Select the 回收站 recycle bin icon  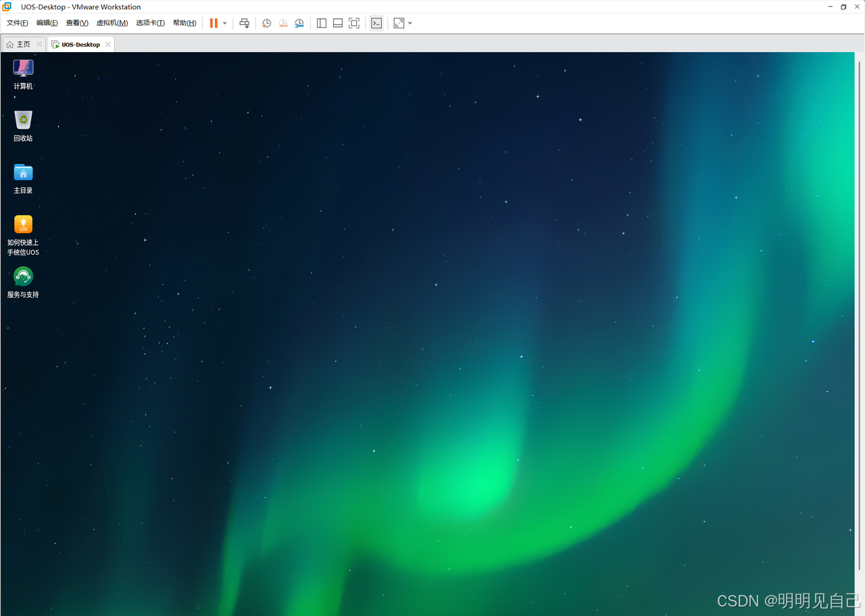pyautogui.click(x=23, y=126)
